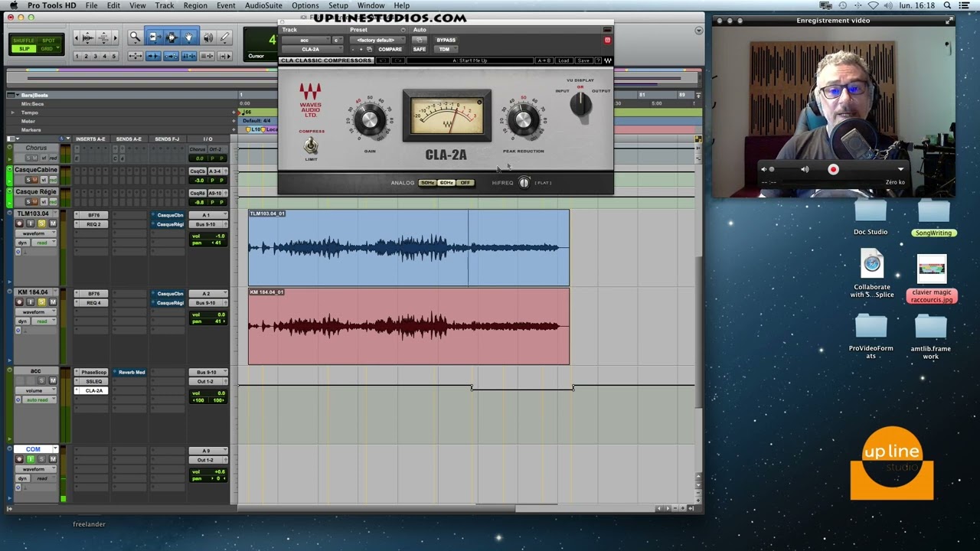Viewport: 980px width, 551px height.
Task: Toggle Zoom Toggle icon below Zoomer tool
Action: (x=136, y=56)
